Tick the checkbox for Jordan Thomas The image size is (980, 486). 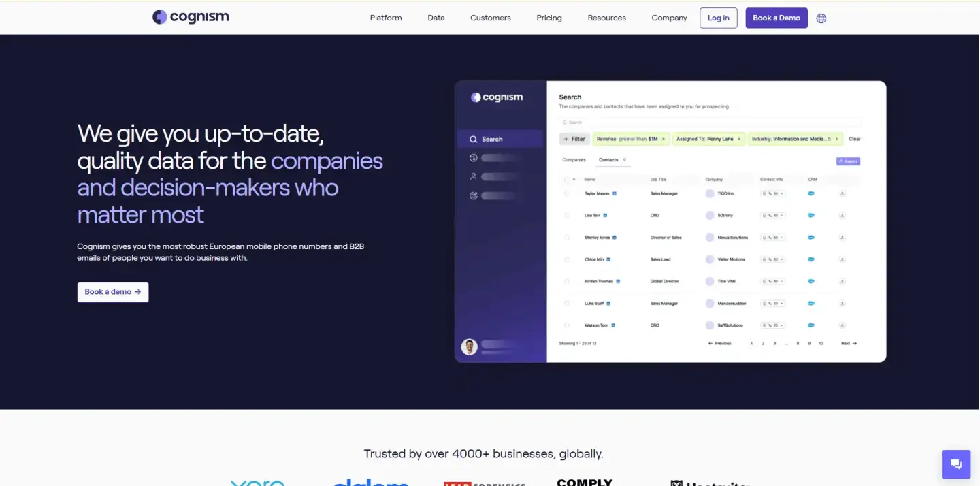(567, 281)
